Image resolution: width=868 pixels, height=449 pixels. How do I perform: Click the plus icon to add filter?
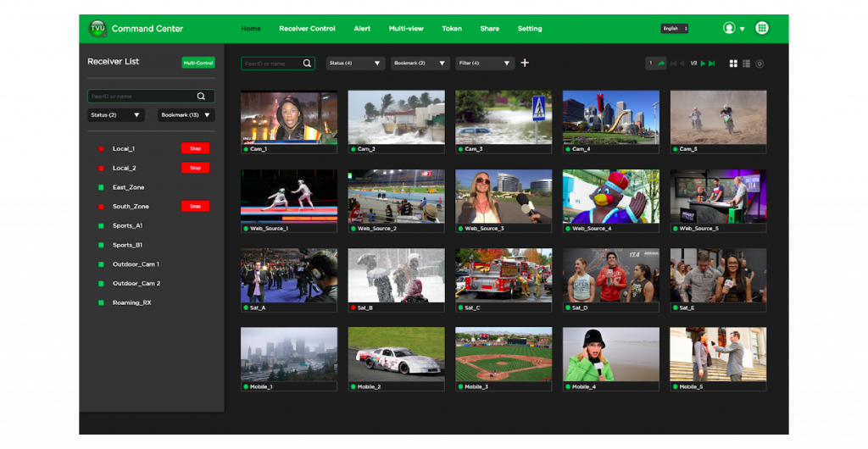pos(525,63)
